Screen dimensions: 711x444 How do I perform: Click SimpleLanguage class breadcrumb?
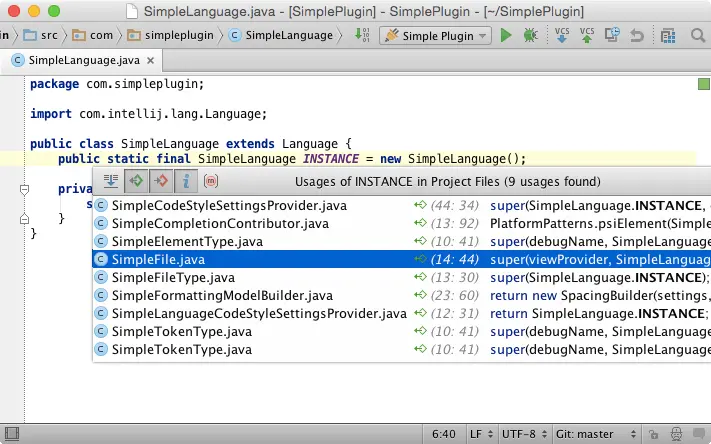tap(281, 35)
